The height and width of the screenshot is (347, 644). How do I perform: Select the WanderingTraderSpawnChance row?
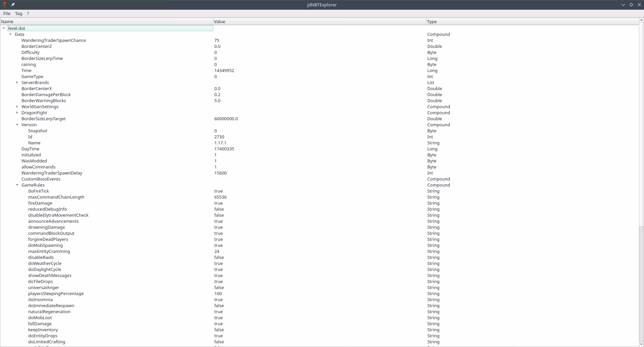point(54,41)
